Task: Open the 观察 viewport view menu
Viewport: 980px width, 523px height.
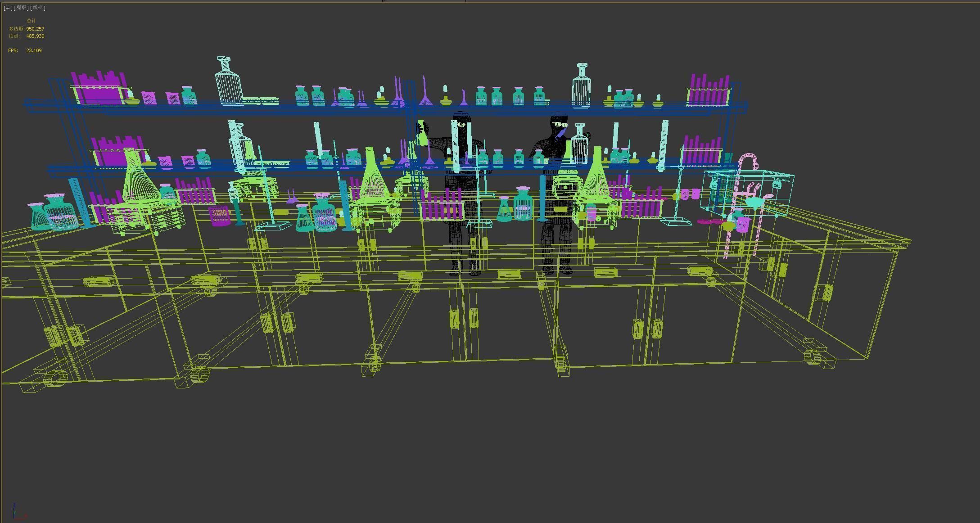Action: tap(22, 8)
